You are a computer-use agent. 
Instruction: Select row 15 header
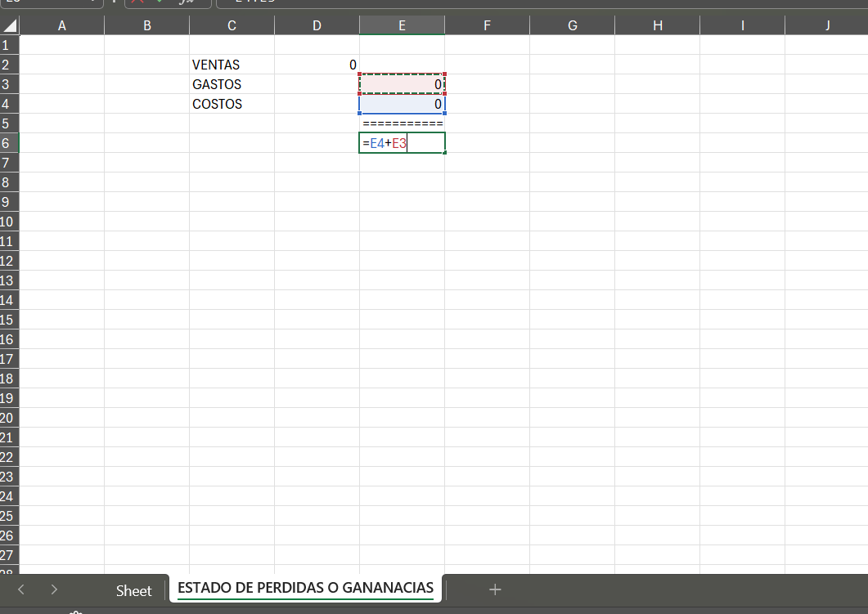click(10, 320)
